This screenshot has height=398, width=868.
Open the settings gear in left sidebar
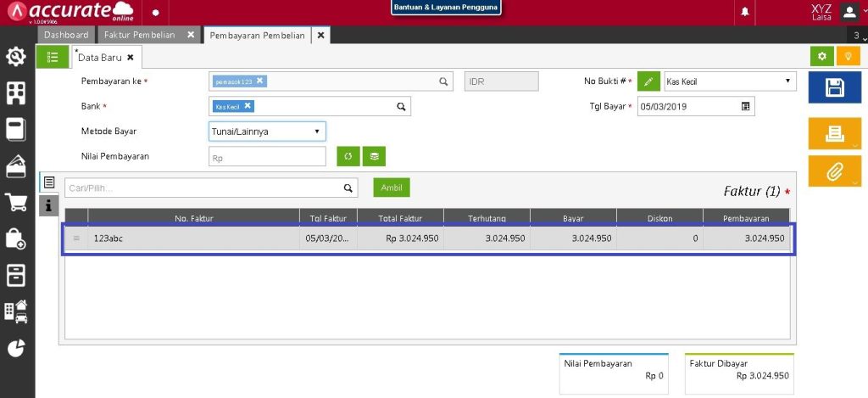pos(16,57)
